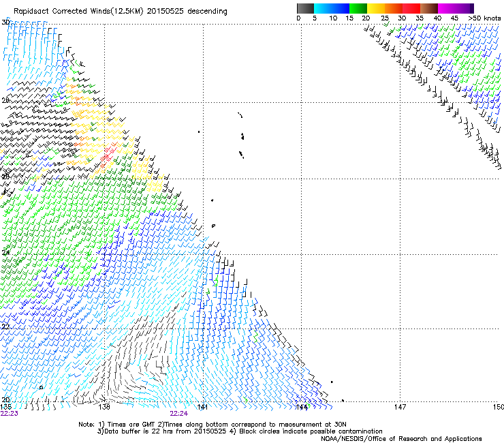Click the date '20150525' in the title
The height and width of the screenshot is (443, 504).
point(166,12)
